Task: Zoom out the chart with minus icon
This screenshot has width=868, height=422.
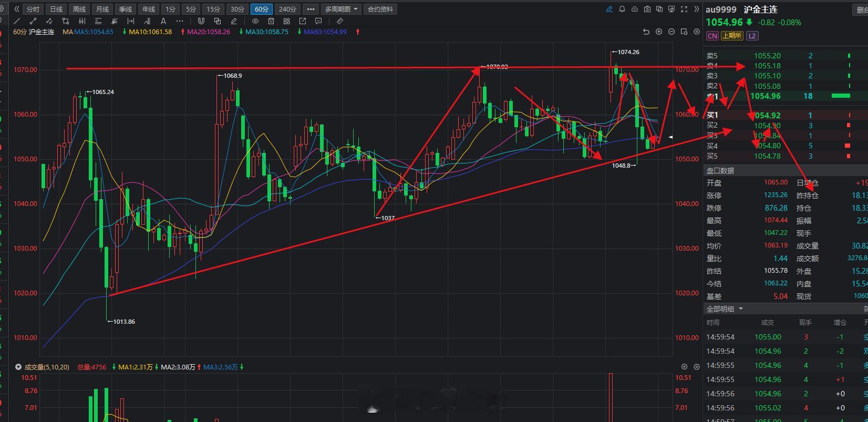Action: [671, 32]
